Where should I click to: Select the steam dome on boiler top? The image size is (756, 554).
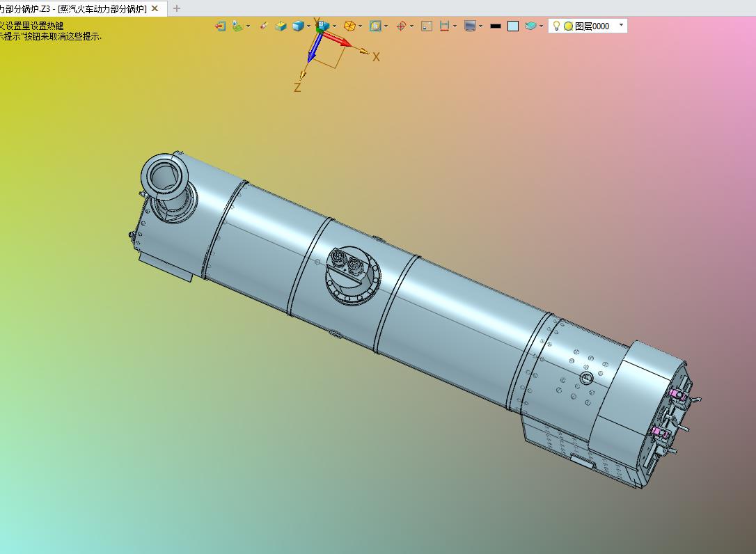[x=352, y=276]
